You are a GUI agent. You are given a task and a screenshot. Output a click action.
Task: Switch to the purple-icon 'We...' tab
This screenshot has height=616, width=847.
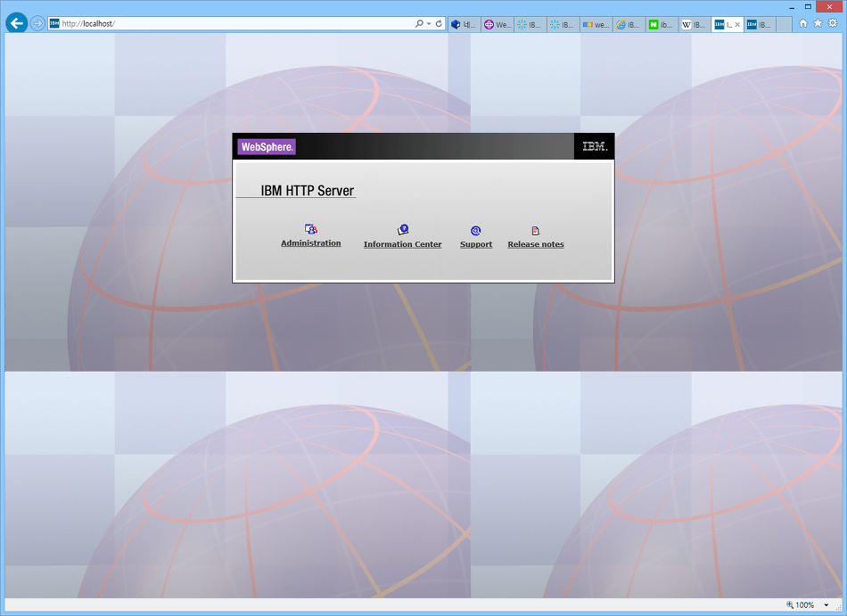pyautogui.click(x=498, y=24)
